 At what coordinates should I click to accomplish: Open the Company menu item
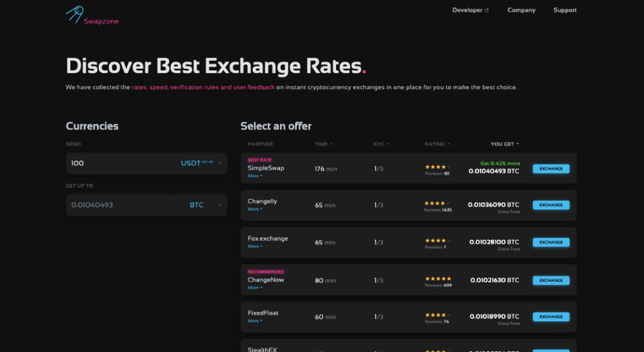click(521, 10)
